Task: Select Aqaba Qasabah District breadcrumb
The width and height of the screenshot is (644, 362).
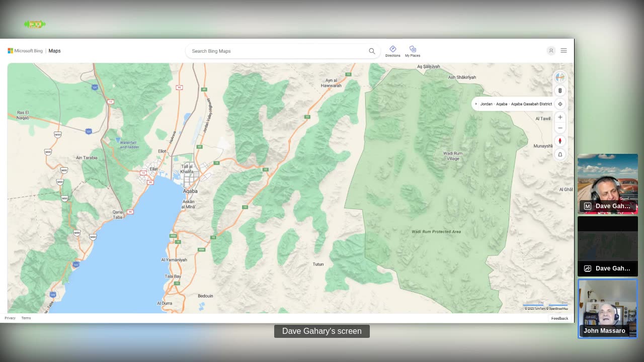Action: [x=531, y=104]
